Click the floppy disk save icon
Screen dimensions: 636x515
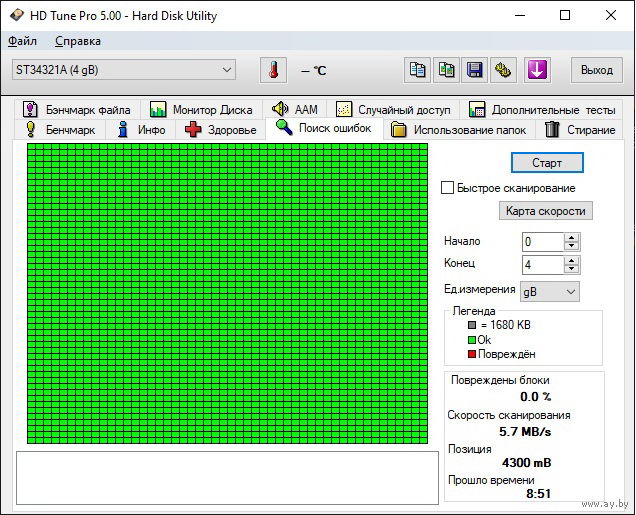(475, 70)
